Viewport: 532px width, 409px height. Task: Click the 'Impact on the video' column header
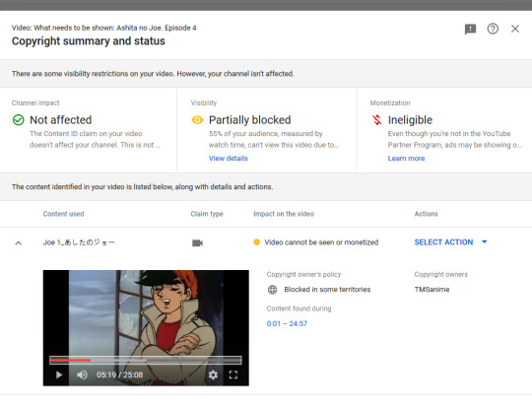pyautogui.click(x=284, y=214)
